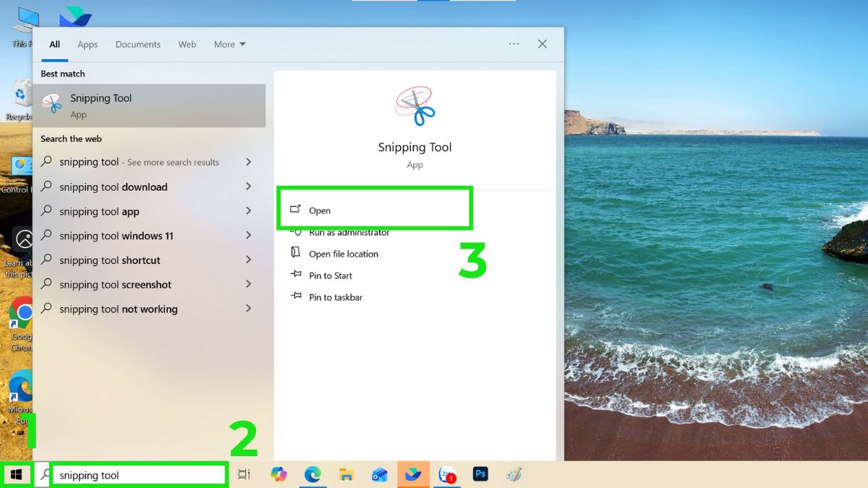Switch to the Apps tab
Viewport: 868px width, 488px height.
click(x=88, y=44)
